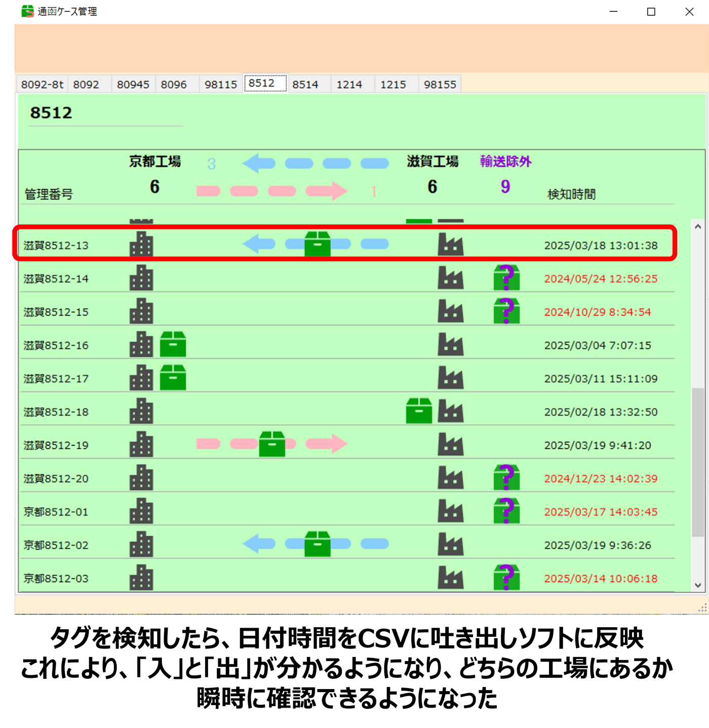Click the question-mark box in row 京都8512-03
Screen dimensions: 709x728
(506, 578)
